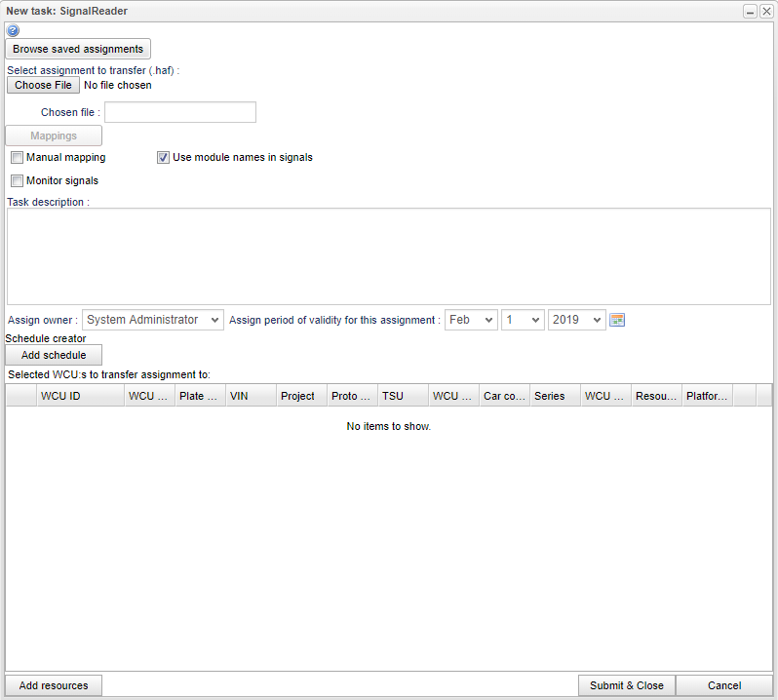The image size is (778, 700).
Task: Click the blue help question mark icon
Action: click(x=13, y=30)
